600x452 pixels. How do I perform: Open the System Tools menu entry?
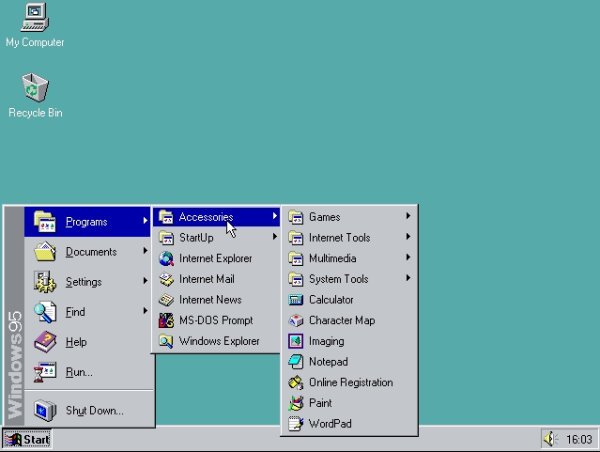[349, 279]
